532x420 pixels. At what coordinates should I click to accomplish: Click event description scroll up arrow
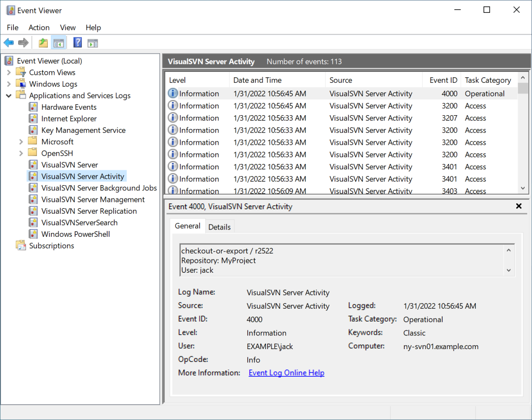click(x=508, y=250)
